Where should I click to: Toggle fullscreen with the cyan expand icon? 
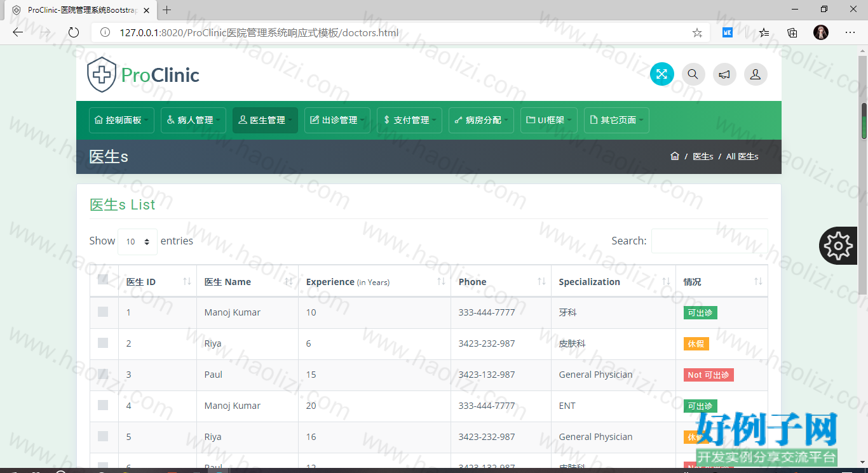pyautogui.click(x=661, y=74)
